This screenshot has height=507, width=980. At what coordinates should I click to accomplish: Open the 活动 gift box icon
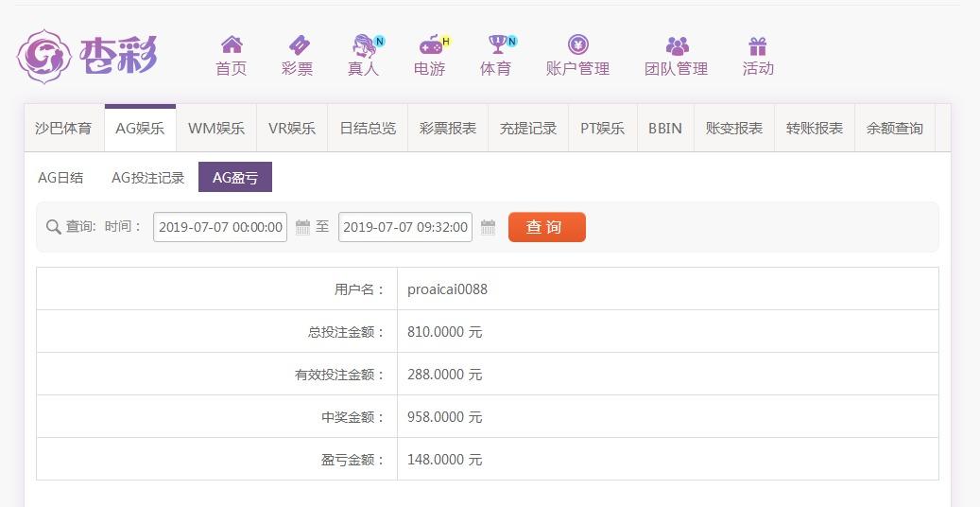coord(758,45)
